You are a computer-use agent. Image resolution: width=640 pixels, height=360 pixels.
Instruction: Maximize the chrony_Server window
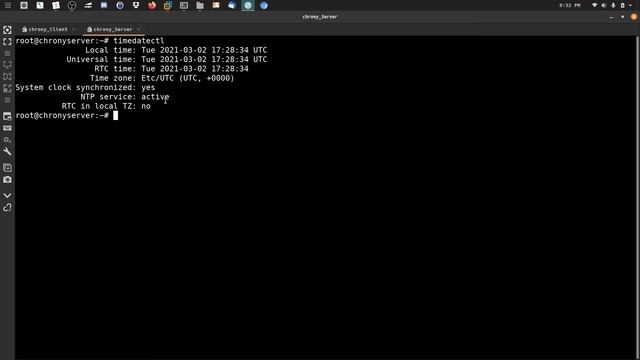622,17
